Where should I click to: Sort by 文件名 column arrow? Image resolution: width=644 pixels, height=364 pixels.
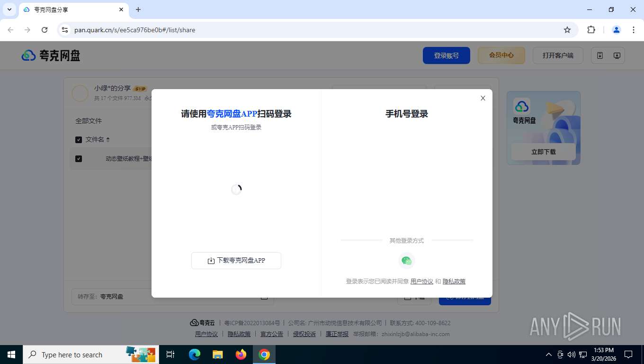[108, 140]
